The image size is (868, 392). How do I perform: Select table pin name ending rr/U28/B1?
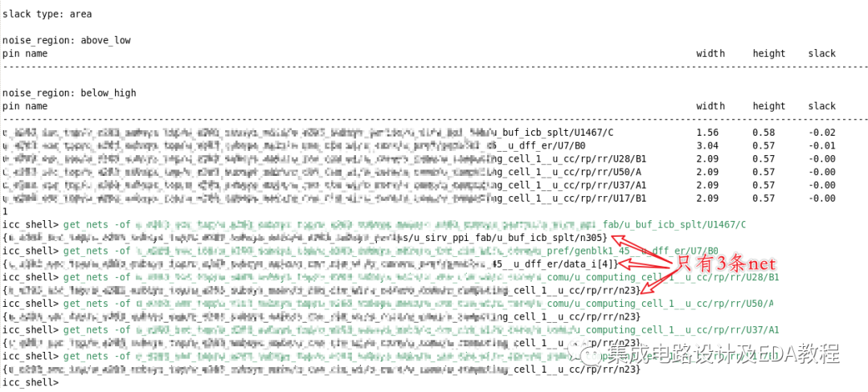coord(325,159)
